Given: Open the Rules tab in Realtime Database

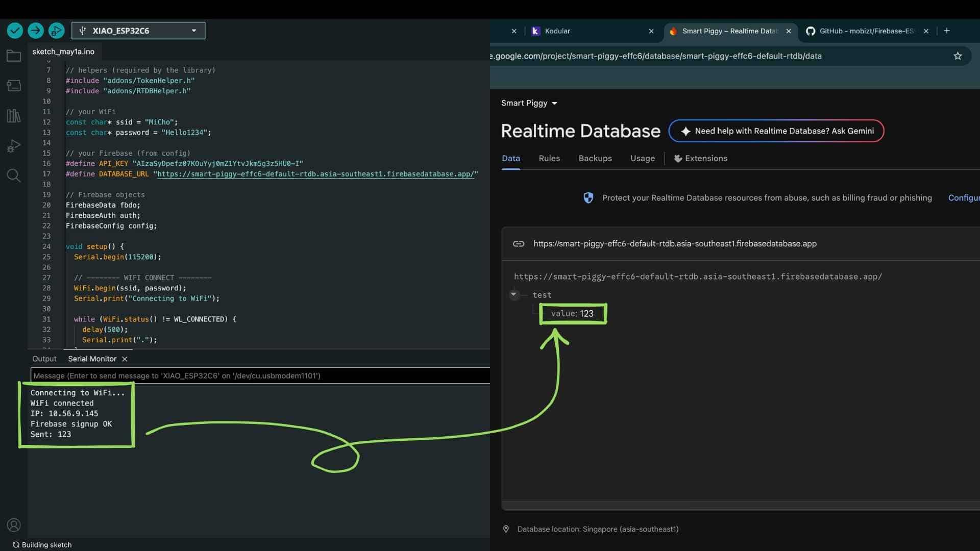Looking at the screenshot, I should point(549,158).
